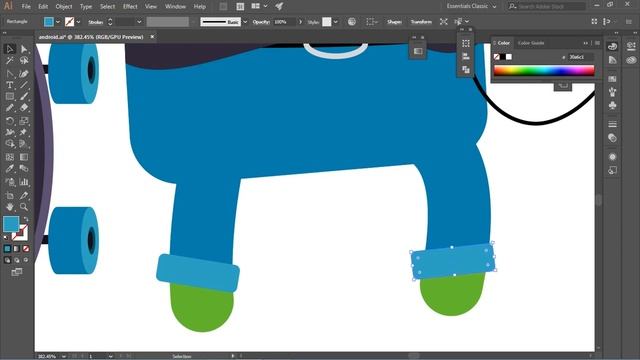
Task: Select the Lasso tool
Action: (24, 61)
